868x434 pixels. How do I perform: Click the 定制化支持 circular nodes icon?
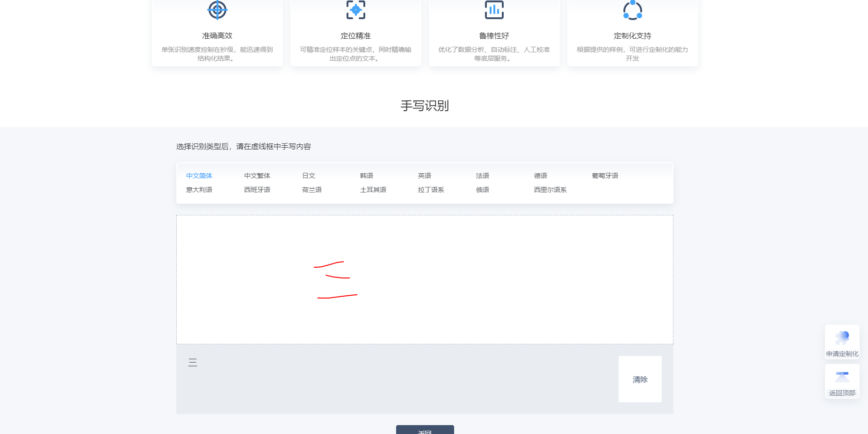[633, 10]
